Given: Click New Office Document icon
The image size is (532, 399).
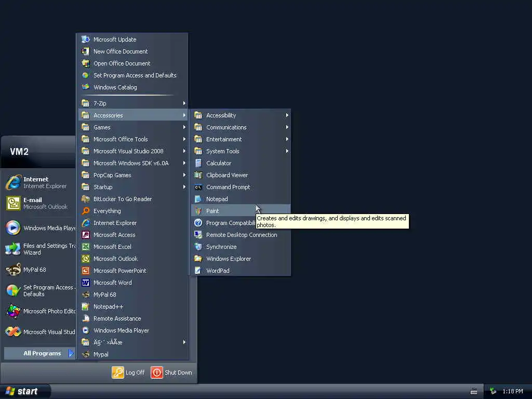Looking at the screenshot, I should click(86, 51).
